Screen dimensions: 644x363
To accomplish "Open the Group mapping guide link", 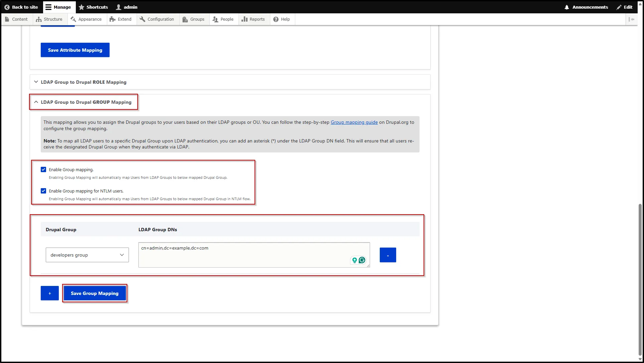I will pos(354,122).
